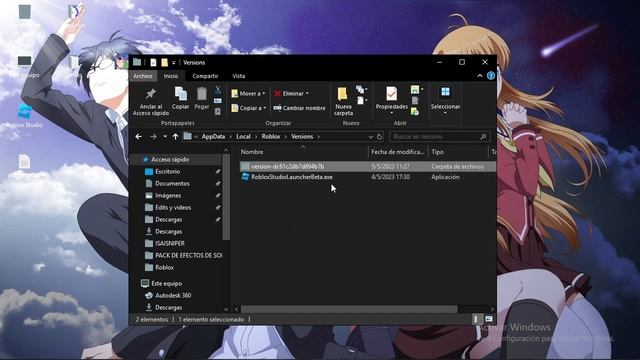Collapse the ribbon with the chevron
This screenshot has height=360, width=640.
pos(480,76)
